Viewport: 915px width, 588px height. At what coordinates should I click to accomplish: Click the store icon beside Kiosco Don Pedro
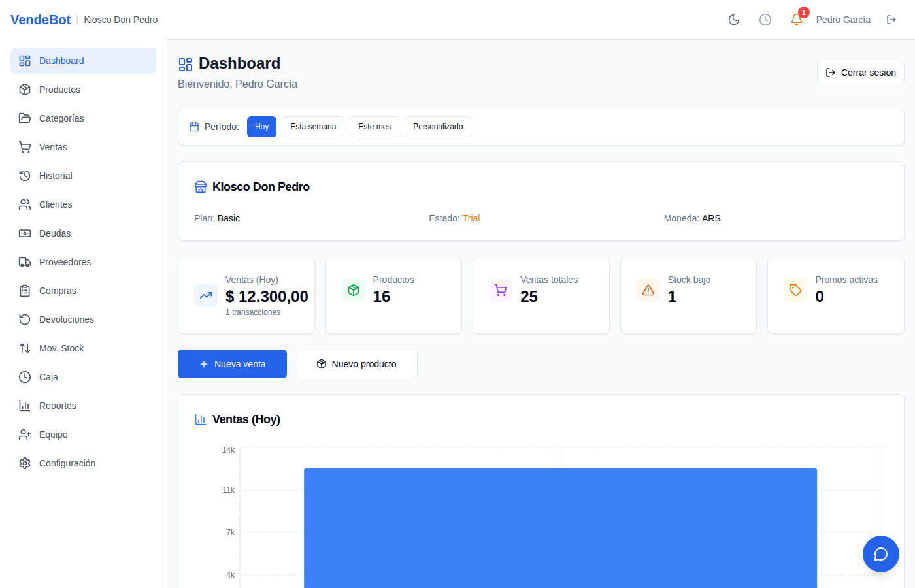[x=201, y=187]
